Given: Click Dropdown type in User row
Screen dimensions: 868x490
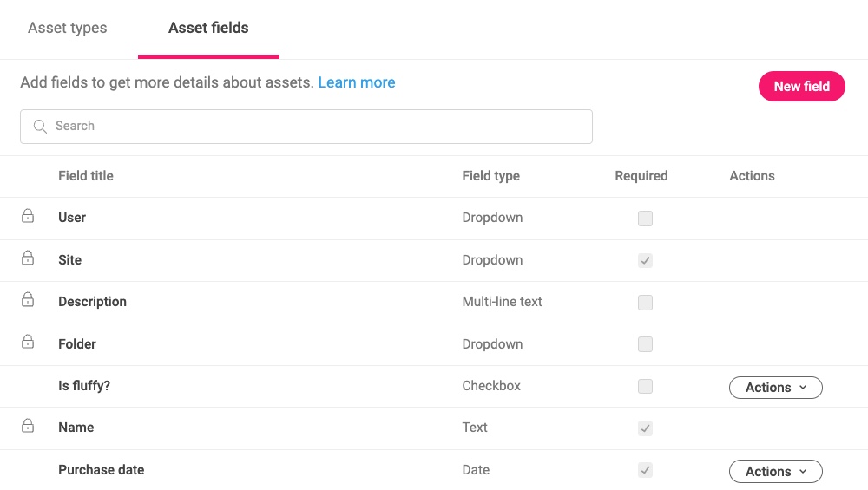Looking at the screenshot, I should 492,218.
